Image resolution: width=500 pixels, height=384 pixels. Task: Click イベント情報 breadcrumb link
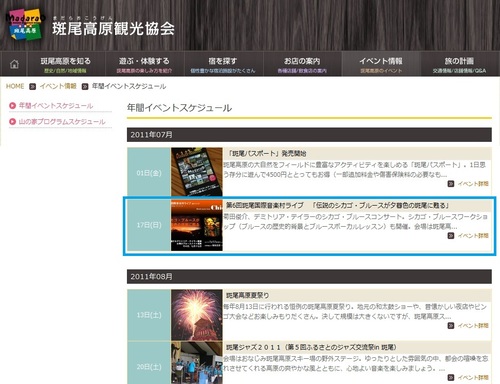[58, 86]
